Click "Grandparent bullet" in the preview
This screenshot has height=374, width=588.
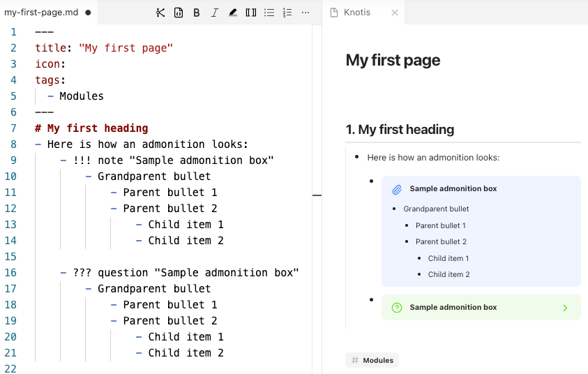(x=436, y=209)
